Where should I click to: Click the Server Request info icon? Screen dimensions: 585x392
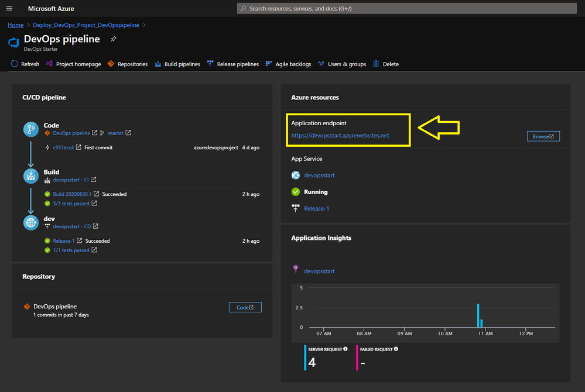tap(345, 349)
